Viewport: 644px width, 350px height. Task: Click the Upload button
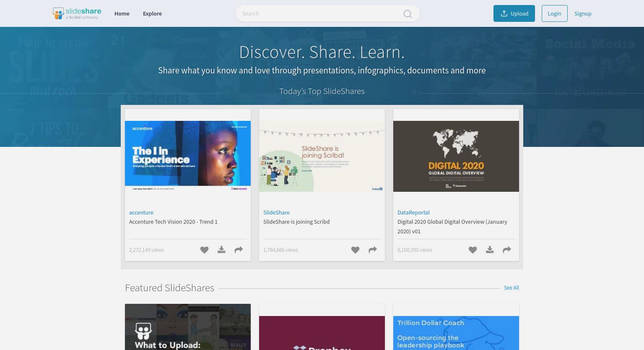tap(514, 13)
